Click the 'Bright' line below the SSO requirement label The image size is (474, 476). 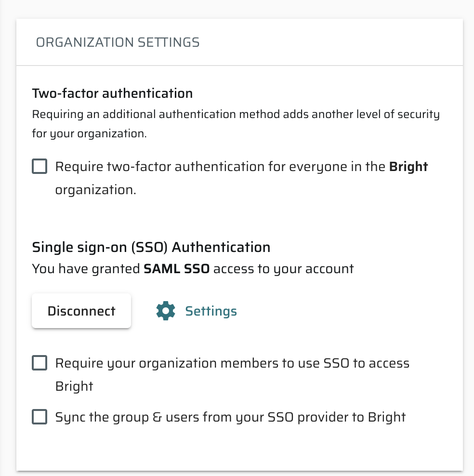[x=74, y=386]
